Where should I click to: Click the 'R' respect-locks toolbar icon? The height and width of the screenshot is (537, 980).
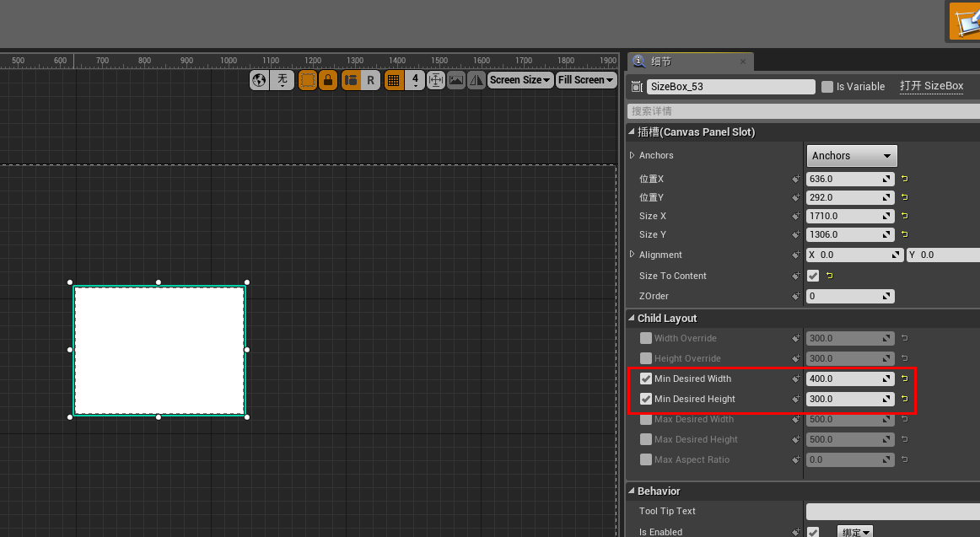371,80
